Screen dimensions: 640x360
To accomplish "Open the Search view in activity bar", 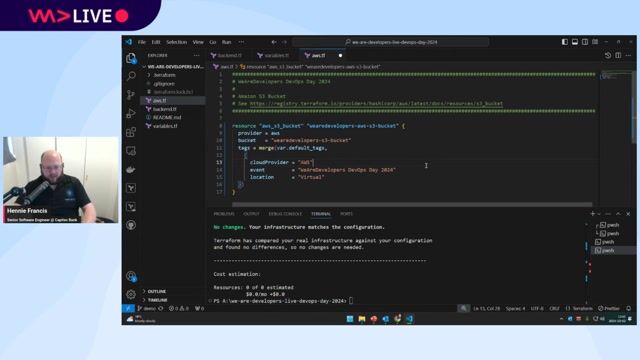I will coord(131,76).
